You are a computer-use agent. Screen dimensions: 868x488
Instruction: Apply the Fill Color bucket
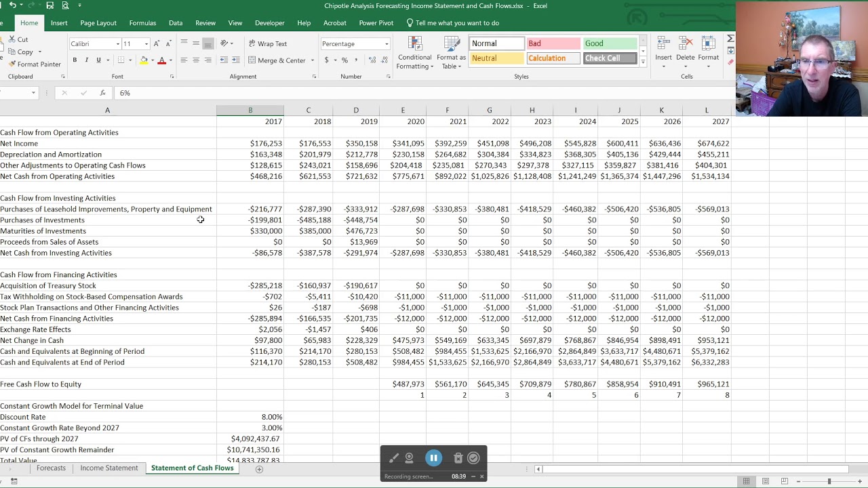coord(144,60)
